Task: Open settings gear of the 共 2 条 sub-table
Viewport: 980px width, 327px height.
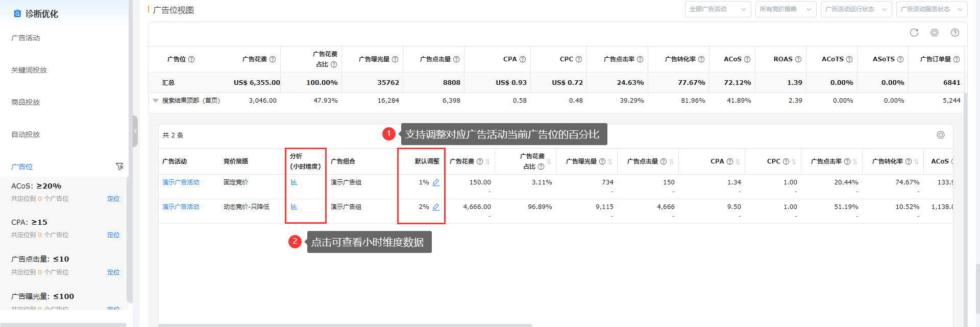Action: pyautogui.click(x=941, y=135)
